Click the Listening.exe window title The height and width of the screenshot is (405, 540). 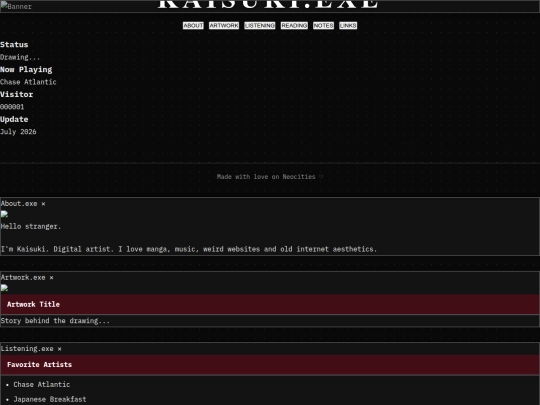27,349
